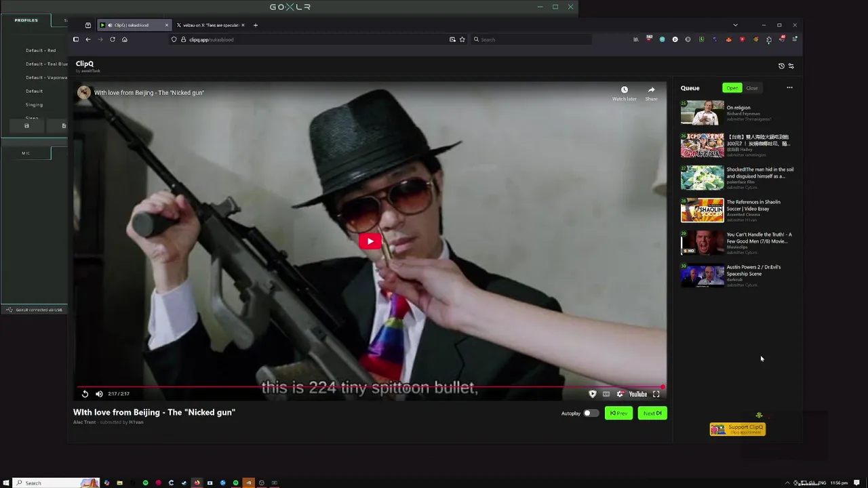
Task: Click the green Prev button
Action: [x=618, y=413]
